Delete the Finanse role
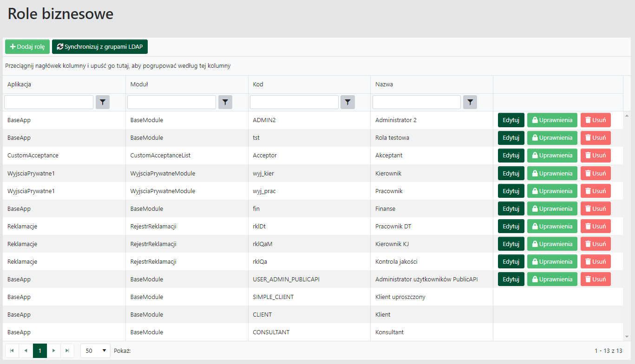Viewport: 635px width, 364px height. 596,208
